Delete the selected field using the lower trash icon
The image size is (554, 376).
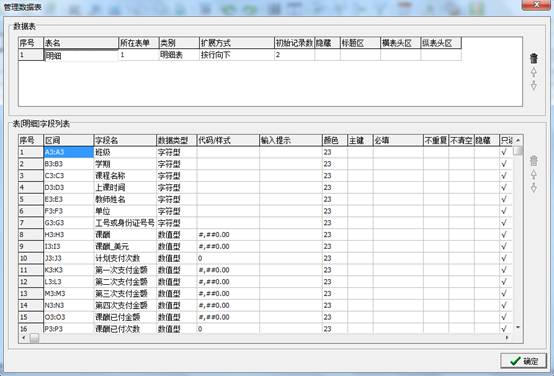[x=534, y=161]
